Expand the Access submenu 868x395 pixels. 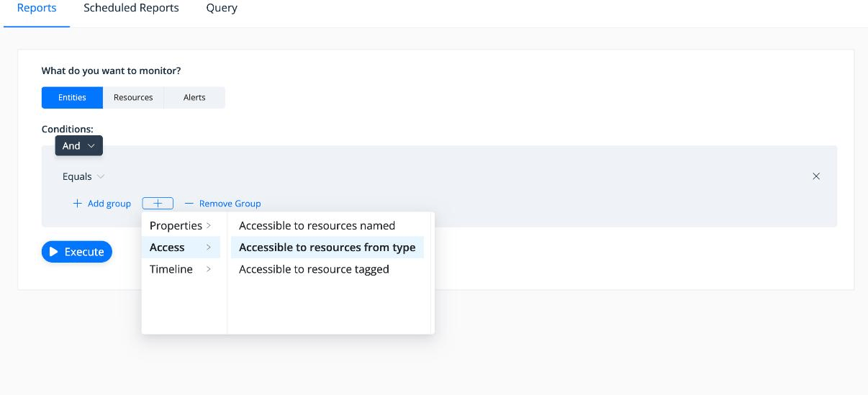(x=181, y=248)
